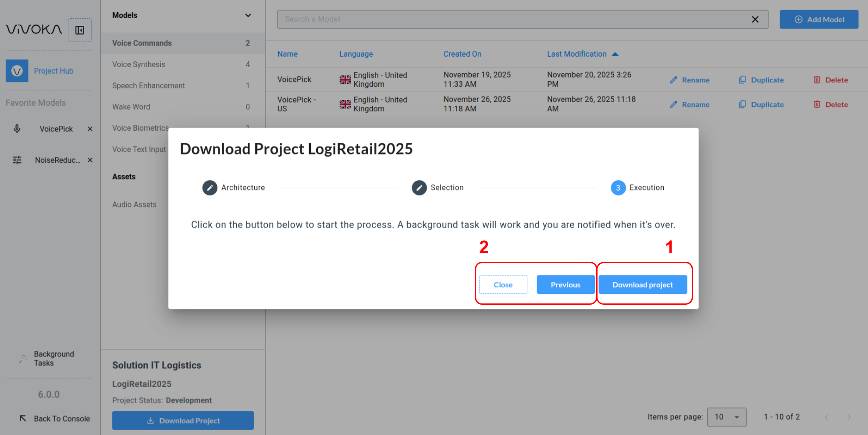This screenshot has height=435, width=868.
Task: Select the VoicePick microphone icon in favorites
Action: [17, 129]
